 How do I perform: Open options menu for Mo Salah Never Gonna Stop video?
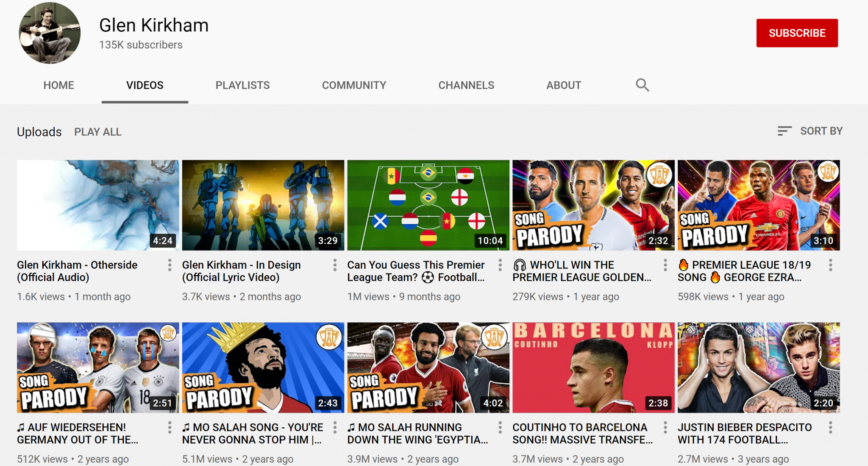pos(335,427)
